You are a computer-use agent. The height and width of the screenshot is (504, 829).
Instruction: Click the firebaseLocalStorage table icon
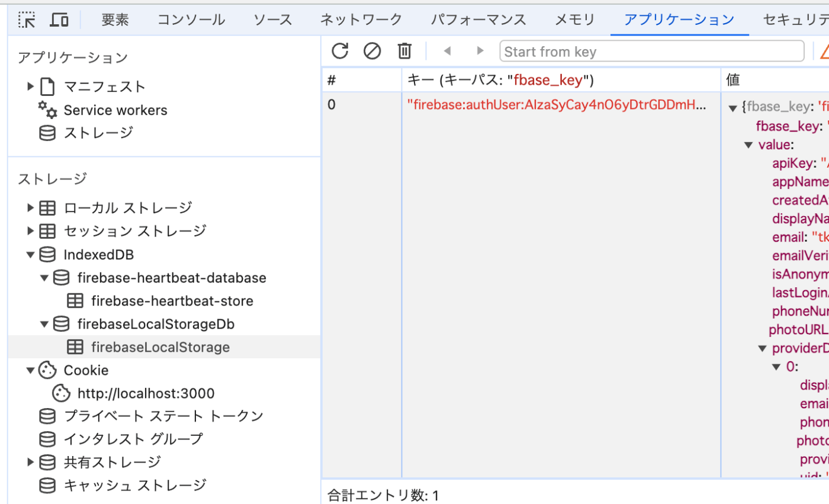coord(75,347)
